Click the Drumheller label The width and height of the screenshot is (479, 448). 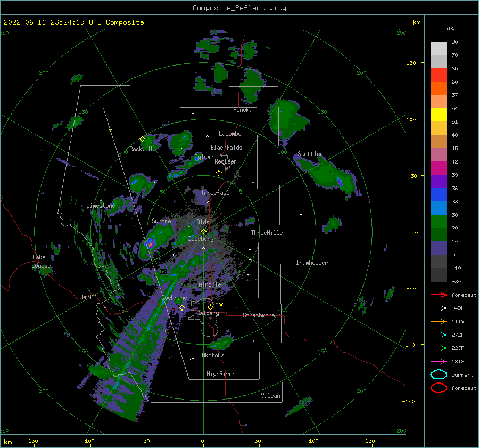(x=312, y=263)
